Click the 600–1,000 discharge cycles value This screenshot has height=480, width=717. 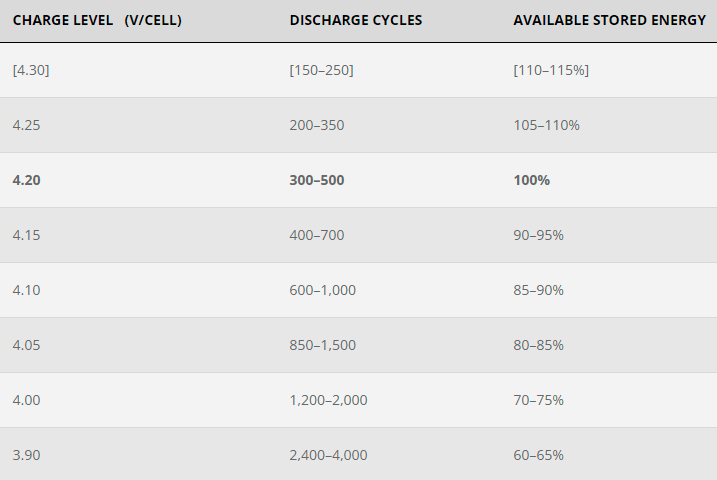[322, 290]
